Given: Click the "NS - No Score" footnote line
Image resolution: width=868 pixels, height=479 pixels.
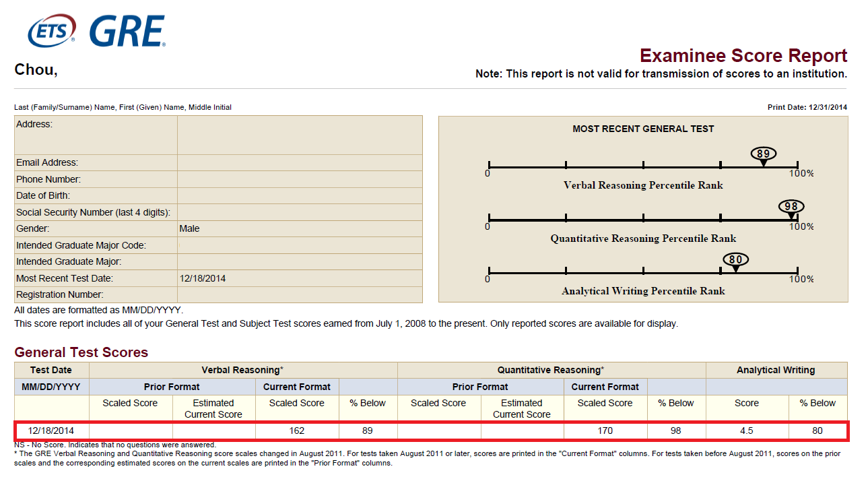Looking at the screenshot, I should click(x=115, y=445).
